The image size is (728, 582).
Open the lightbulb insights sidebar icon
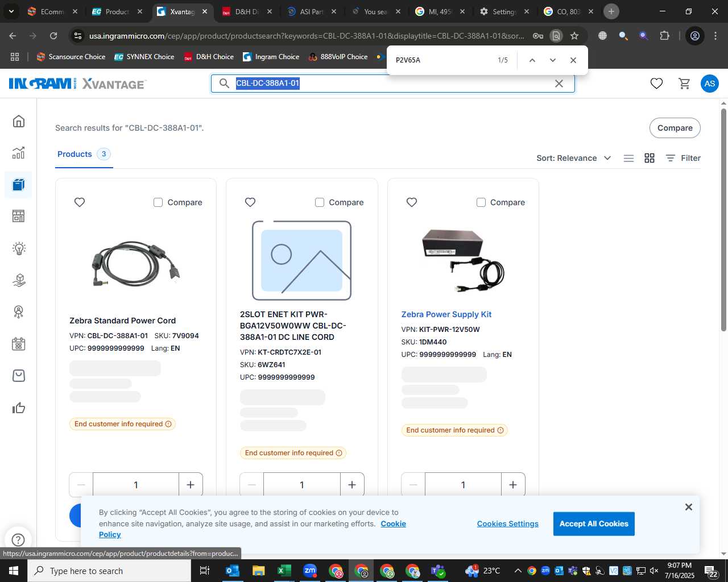click(x=19, y=248)
